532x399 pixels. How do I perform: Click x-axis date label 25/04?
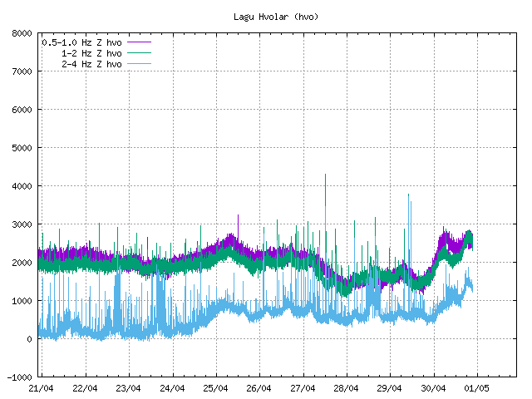point(216,388)
